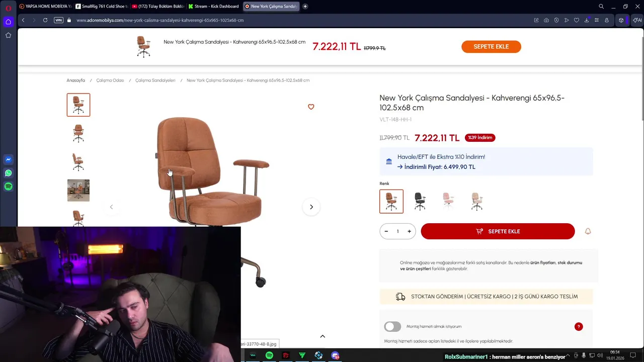Click the scroll-up chevron below the image

pyautogui.click(x=323, y=336)
